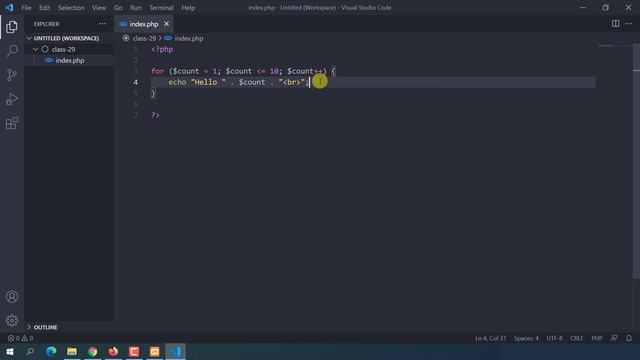Click the editor vertical scrollbar

(x=636, y=161)
